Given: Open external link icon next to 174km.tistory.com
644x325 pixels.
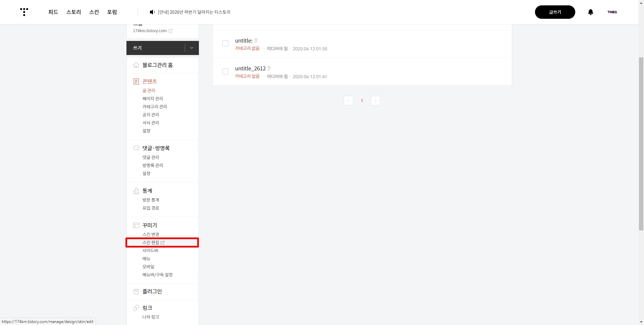Looking at the screenshot, I should point(170,31).
